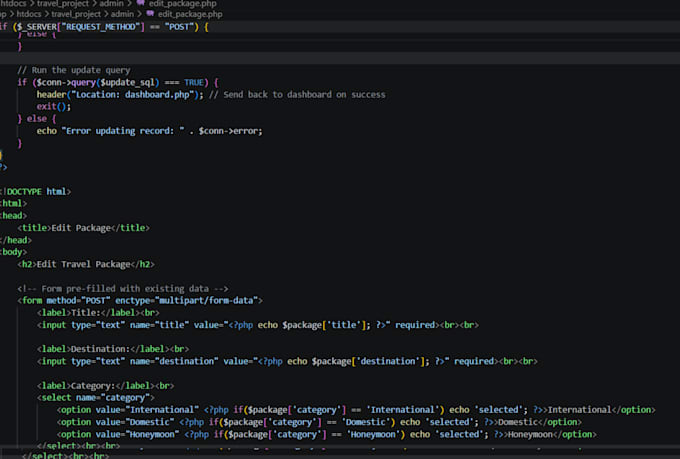Click the header Location dashboard.php line
The width and height of the screenshot is (680, 459).
tap(211, 95)
